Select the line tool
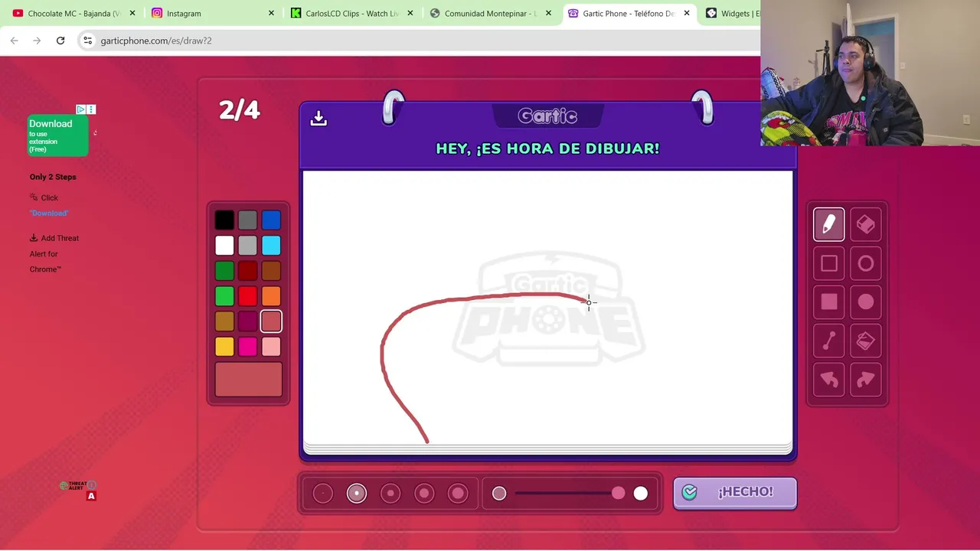Viewport: 980px width, 551px height. [x=829, y=341]
